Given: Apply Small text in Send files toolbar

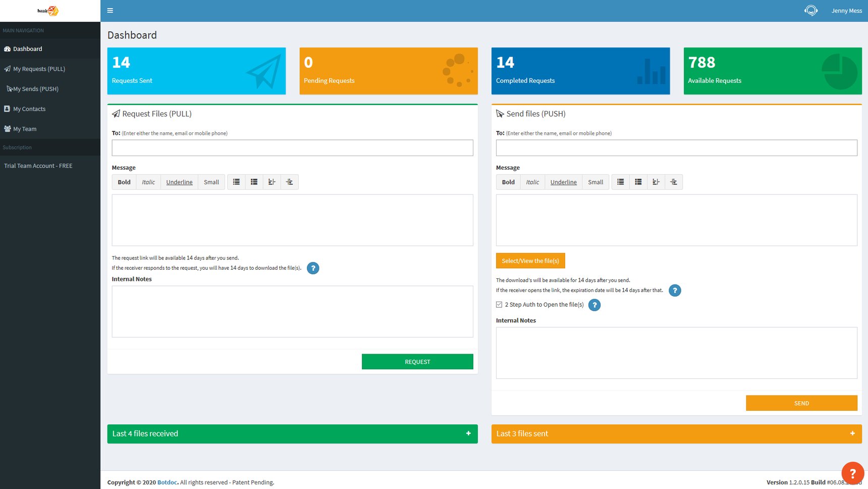Looking at the screenshot, I should click(x=595, y=182).
